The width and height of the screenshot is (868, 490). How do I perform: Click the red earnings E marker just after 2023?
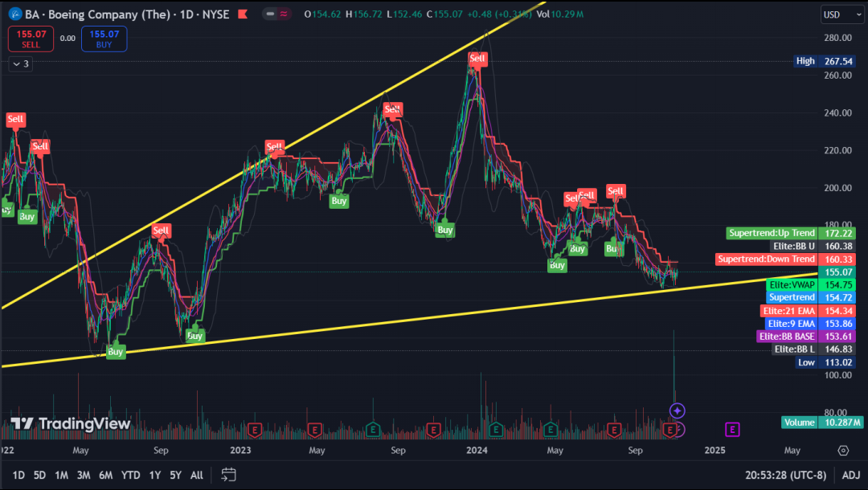pyautogui.click(x=255, y=429)
